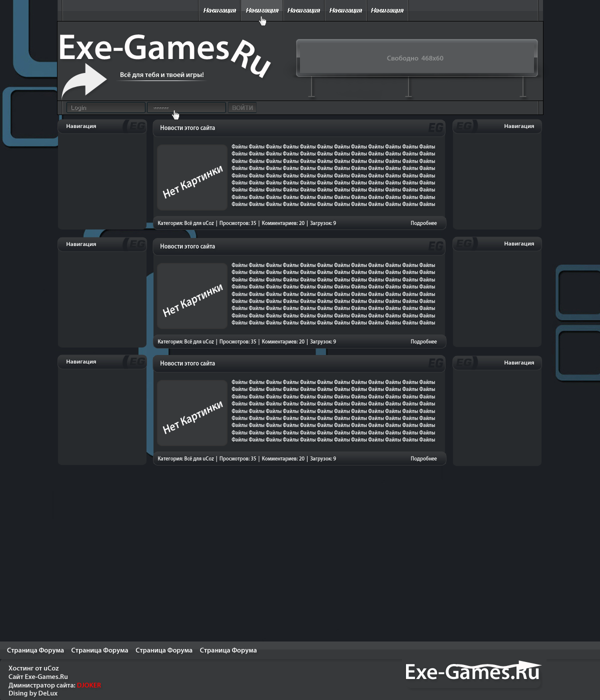
Task: Open the first Навигация item in top menu
Action: tap(219, 10)
